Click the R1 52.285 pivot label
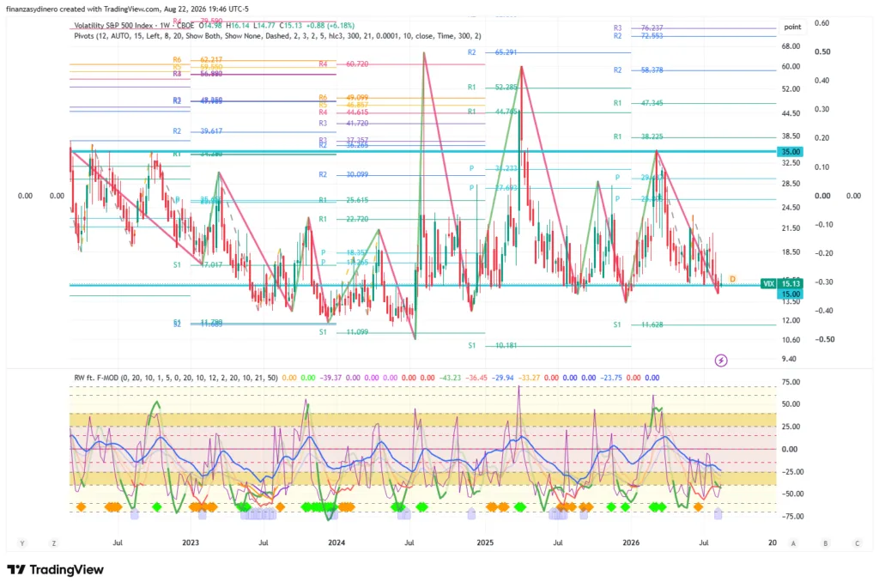 (x=492, y=88)
